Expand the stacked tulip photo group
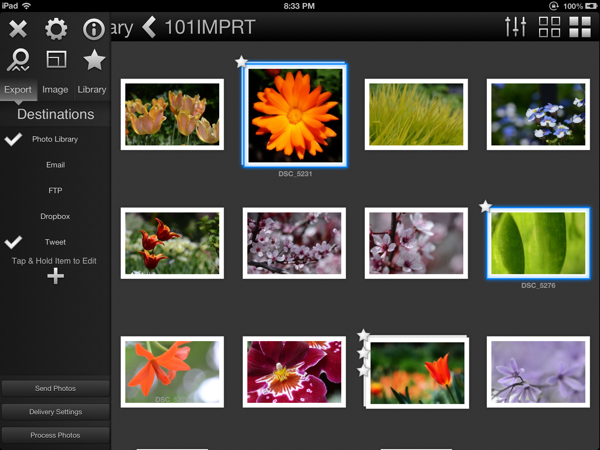 pos(418,373)
